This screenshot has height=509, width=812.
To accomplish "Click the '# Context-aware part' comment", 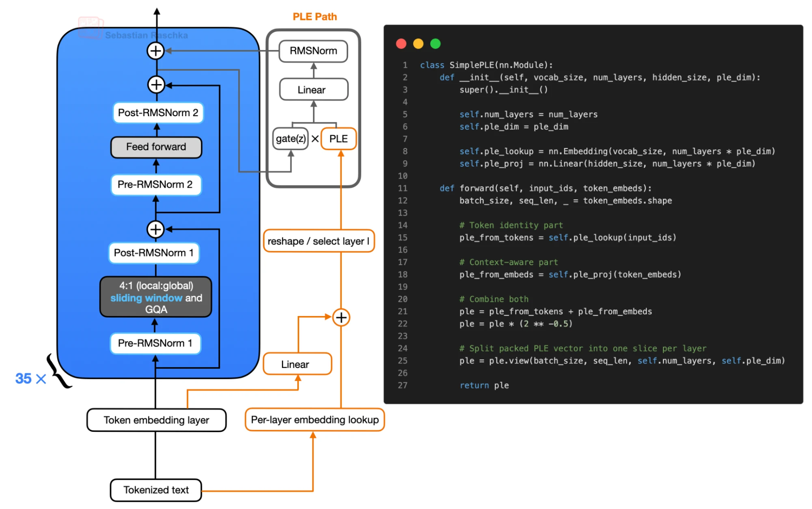I will click(509, 262).
